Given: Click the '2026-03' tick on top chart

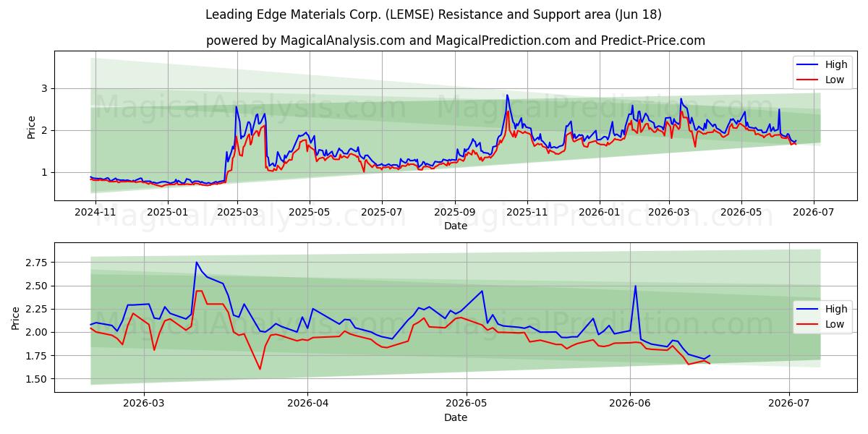Looking at the screenshot, I should [x=668, y=212].
